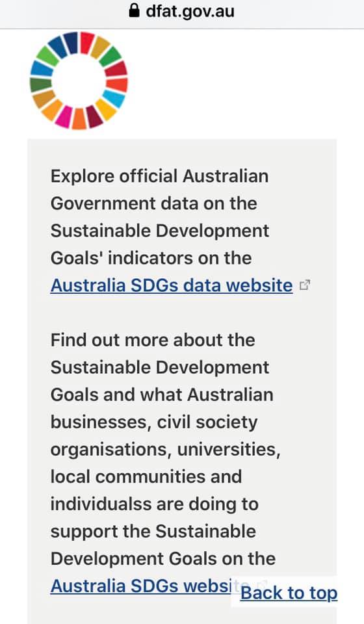This screenshot has width=364, height=624.
Task: Tap the magenta pink segment of the wheel
Action: [x=64, y=116]
